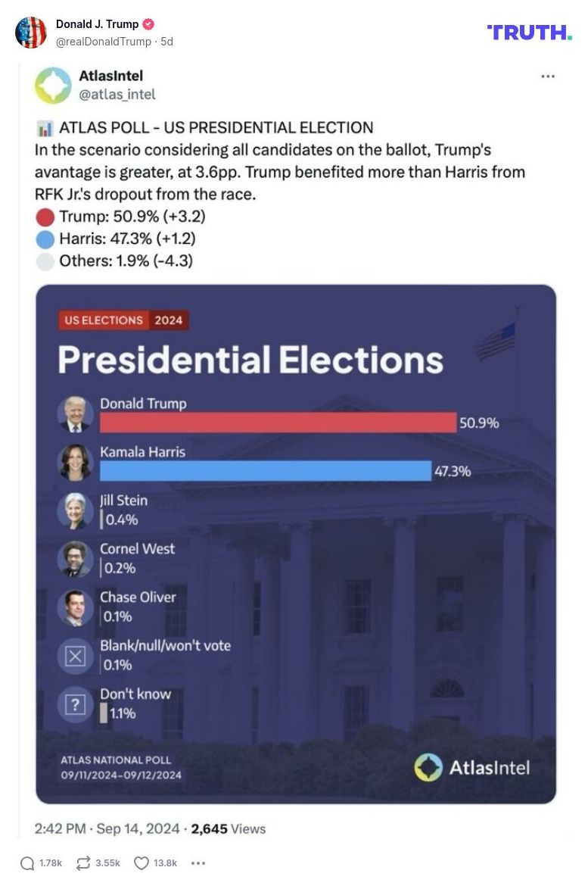Select the verified badge next to Donald J. Trump
588x886 pixels.
click(x=148, y=23)
